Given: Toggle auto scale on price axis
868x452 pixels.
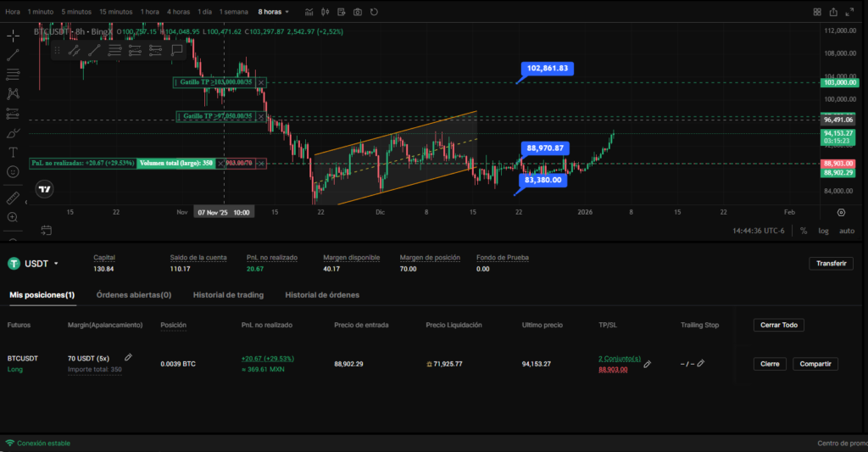Looking at the screenshot, I should pyautogui.click(x=846, y=231).
